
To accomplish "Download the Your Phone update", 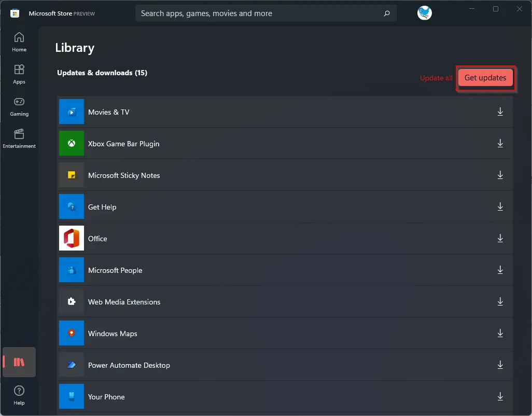I will pyautogui.click(x=500, y=396).
